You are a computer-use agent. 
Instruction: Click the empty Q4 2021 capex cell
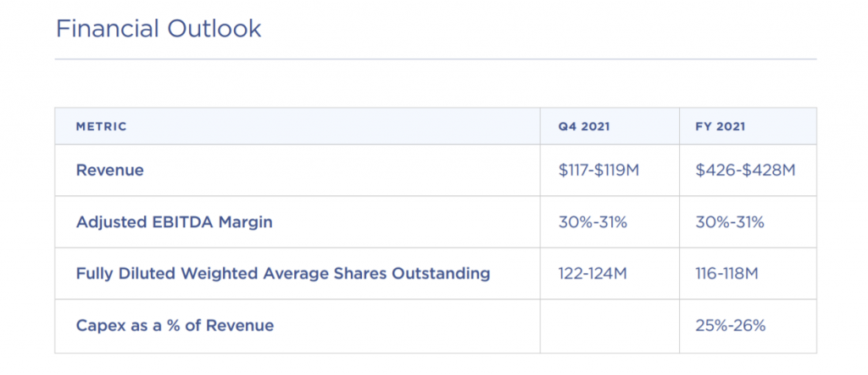click(609, 326)
